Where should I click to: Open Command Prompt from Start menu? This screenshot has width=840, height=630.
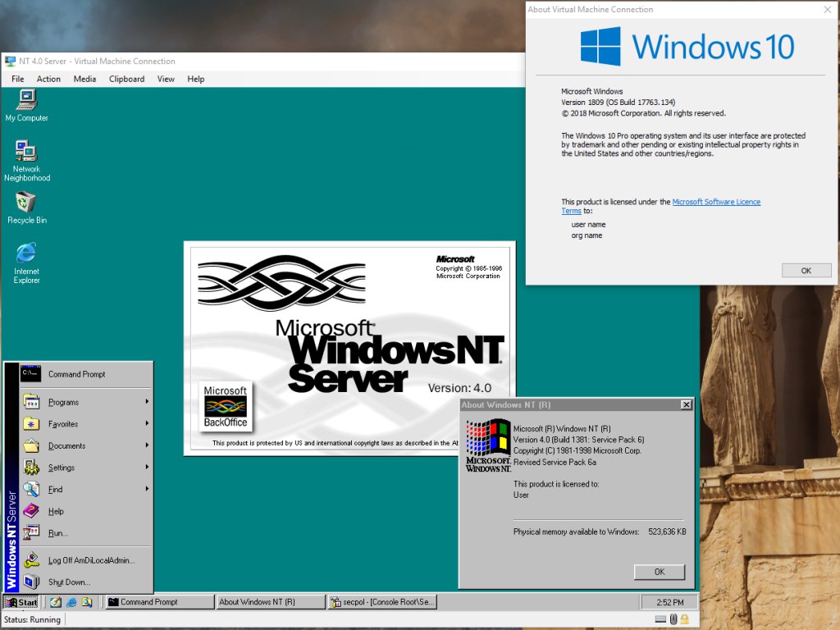click(85, 374)
